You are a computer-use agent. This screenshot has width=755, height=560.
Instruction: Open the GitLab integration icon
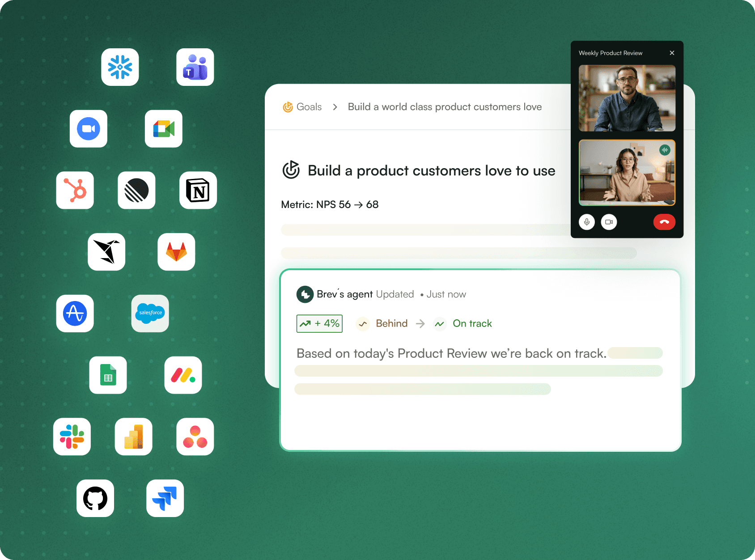(x=176, y=252)
